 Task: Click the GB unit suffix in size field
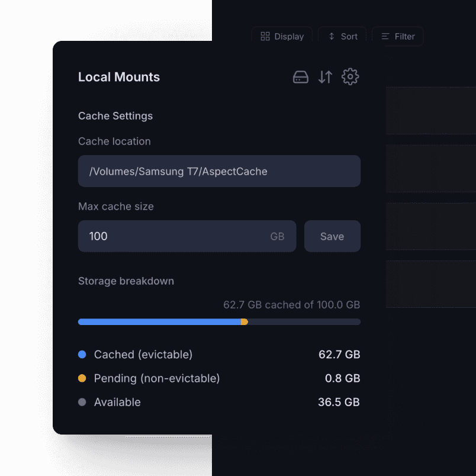coord(277,236)
